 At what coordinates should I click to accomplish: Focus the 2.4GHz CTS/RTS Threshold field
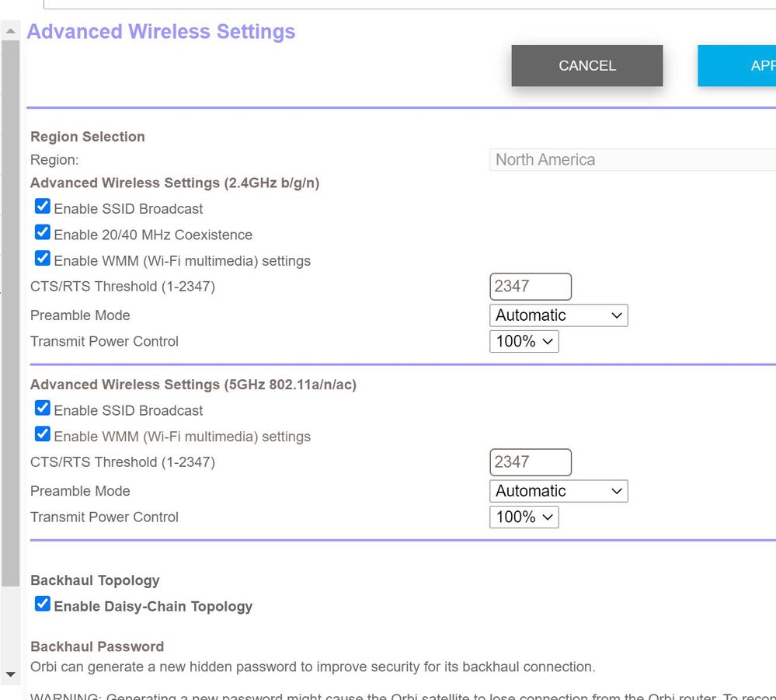point(530,287)
